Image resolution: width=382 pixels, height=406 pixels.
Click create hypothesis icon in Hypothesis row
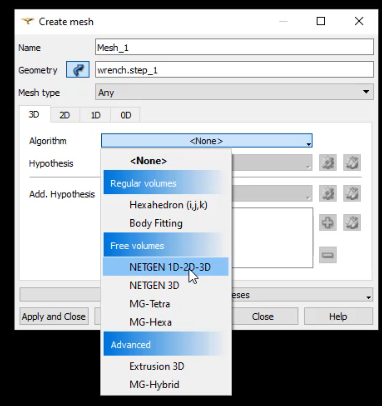pyautogui.click(x=328, y=163)
